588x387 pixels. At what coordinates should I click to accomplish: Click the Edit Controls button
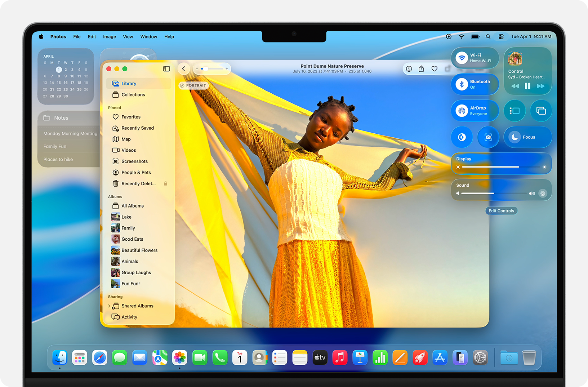point(501,210)
